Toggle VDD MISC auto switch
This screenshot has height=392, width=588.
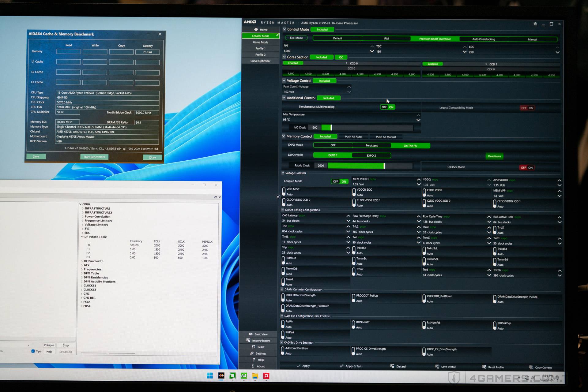pos(284,192)
